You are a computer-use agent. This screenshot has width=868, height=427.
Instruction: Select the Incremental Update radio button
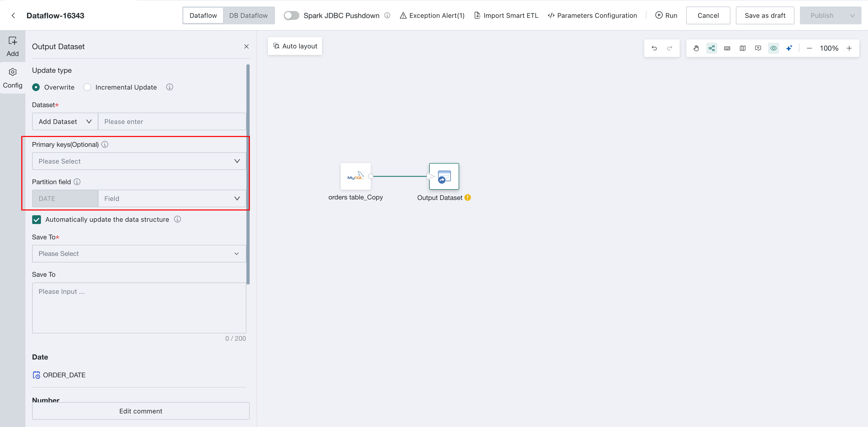tap(87, 87)
